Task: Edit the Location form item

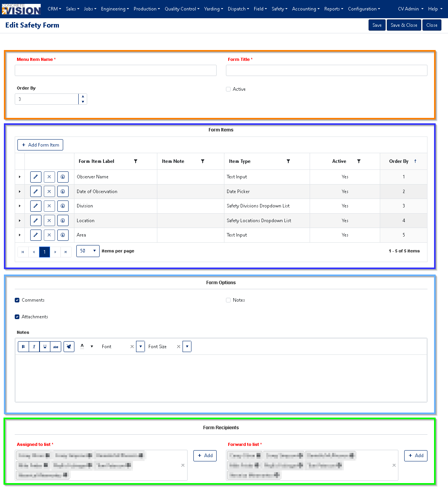Action: point(36,220)
